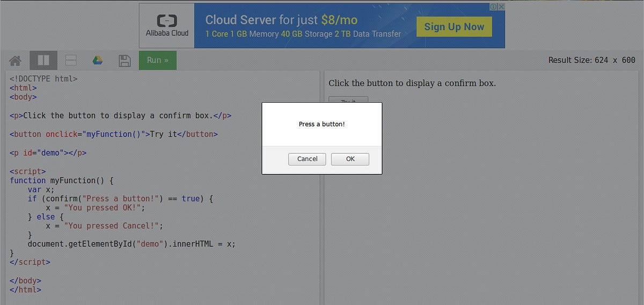
Task: Click 'Press a button!' dialog message
Action: [322, 124]
